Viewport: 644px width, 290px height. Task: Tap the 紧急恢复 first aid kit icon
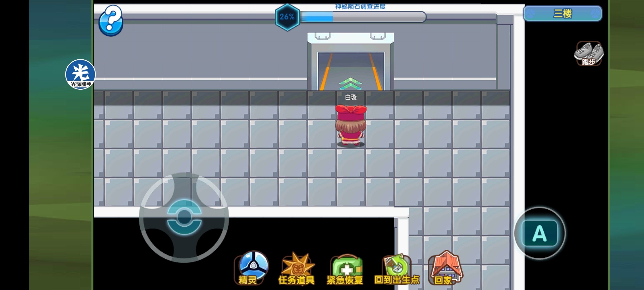point(346,269)
